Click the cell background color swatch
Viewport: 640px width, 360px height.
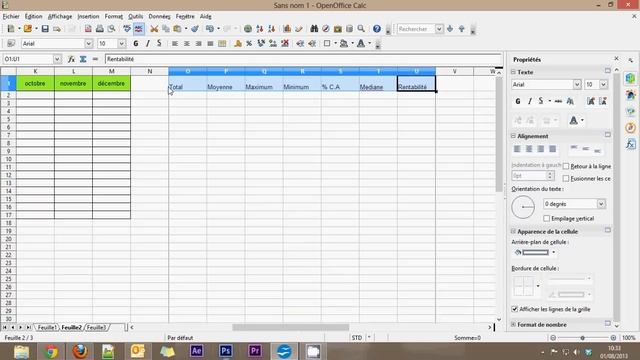tap(536, 253)
